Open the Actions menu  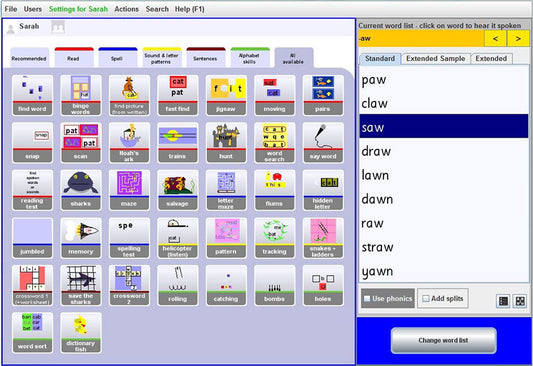pyautogui.click(x=126, y=9)
